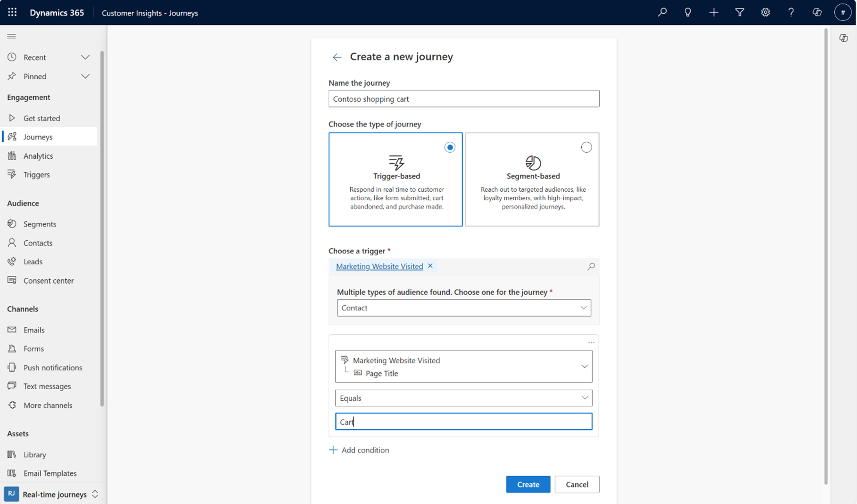Click the trigger lookup search icon
Screen dimensions: 857x504
pyautogui.click(x=591, y=266)
